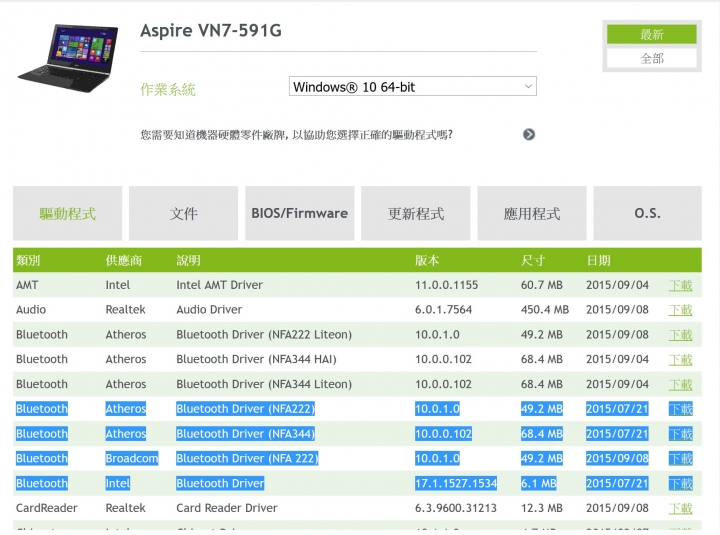Click version 6.3.9600.31213 cell
720x535 pixels.
[x=456, y=508]
